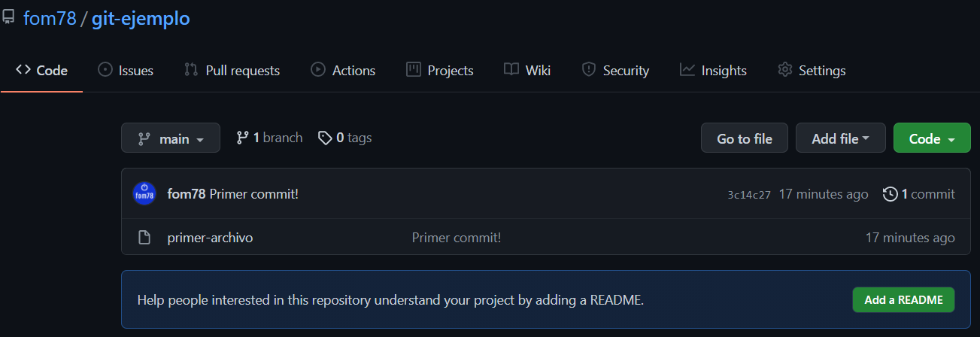Open the git-ejemplo repository link
Viewport: 980px width, 337px height.
(x=141, y=18)
